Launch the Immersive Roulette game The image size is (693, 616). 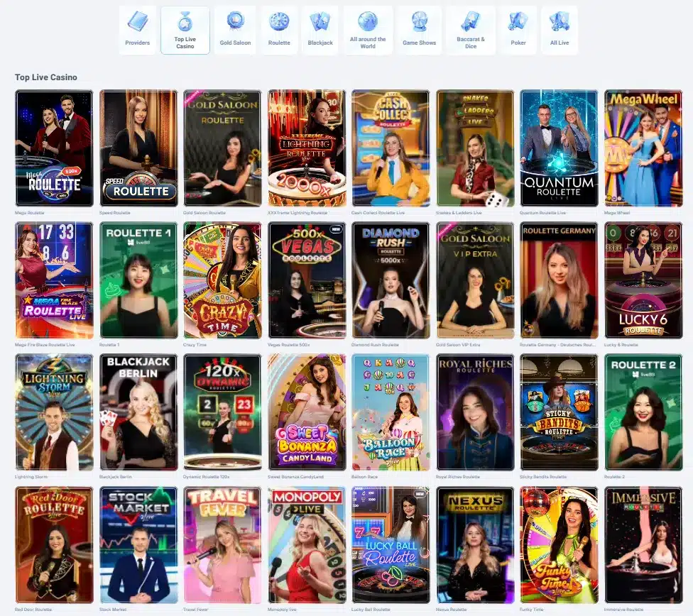coord(643,545)
